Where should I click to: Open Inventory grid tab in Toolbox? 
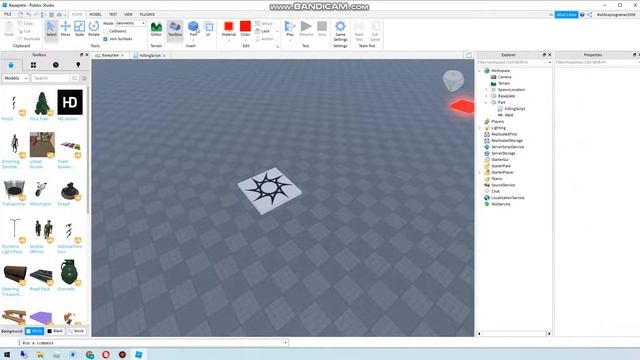33,65
